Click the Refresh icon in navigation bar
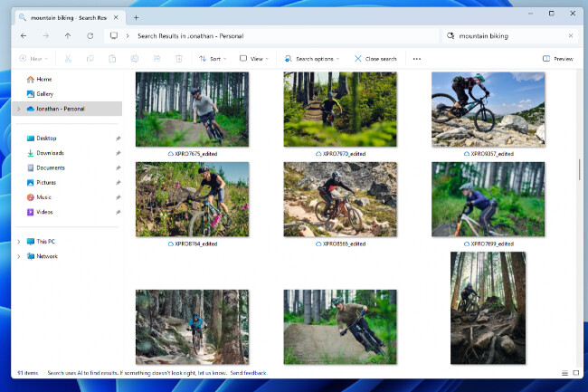 tap(90, 36)
